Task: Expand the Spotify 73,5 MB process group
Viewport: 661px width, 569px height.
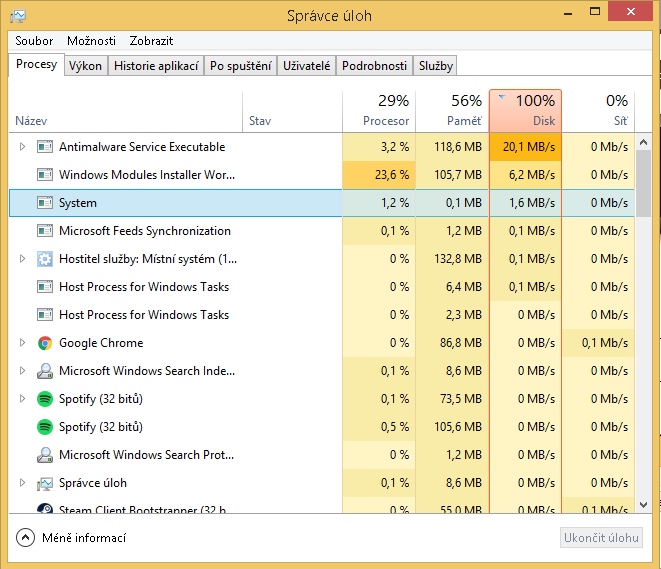Action: click(22, 399)
